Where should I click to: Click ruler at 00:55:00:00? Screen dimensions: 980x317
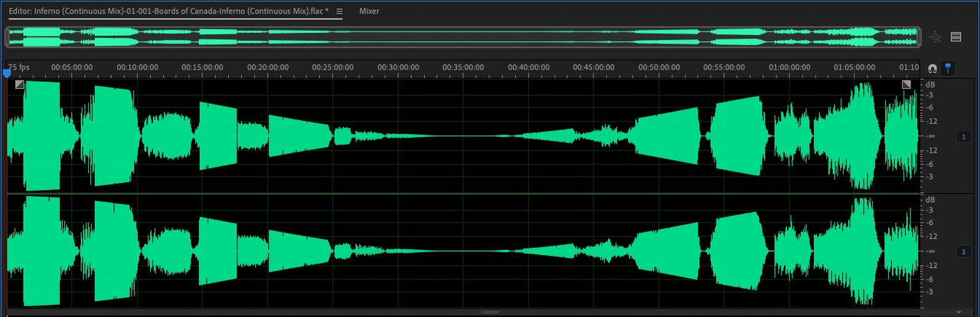point(723,67)
